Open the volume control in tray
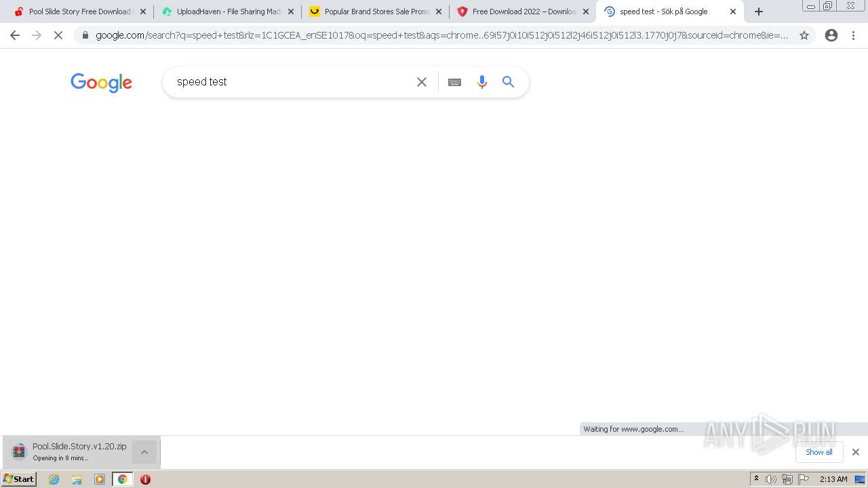This screenshot has width=868, height=488. (x=771, y=479)
